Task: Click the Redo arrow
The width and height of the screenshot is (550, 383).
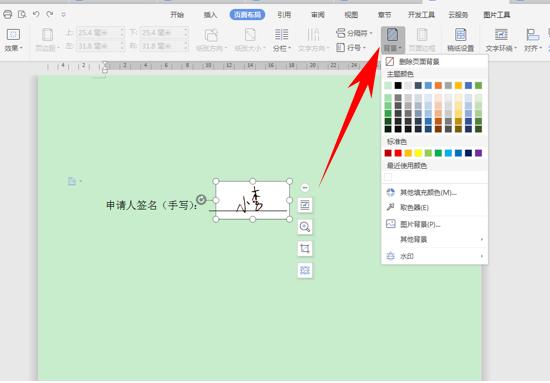Action: click(x=50, y=14)
